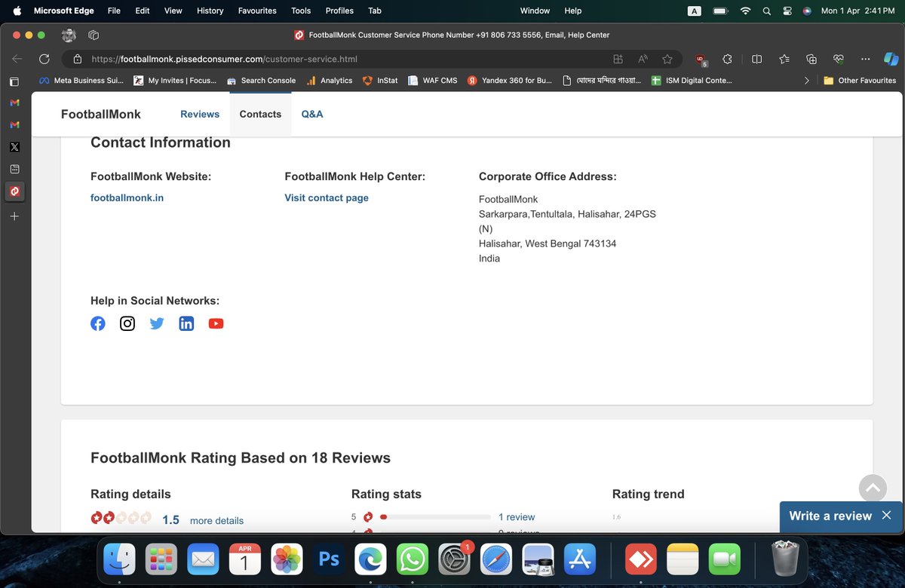This screenshot has width=905, height=588.
Task: Open macOS Control Centre toggles
Action: click(788, 11)
